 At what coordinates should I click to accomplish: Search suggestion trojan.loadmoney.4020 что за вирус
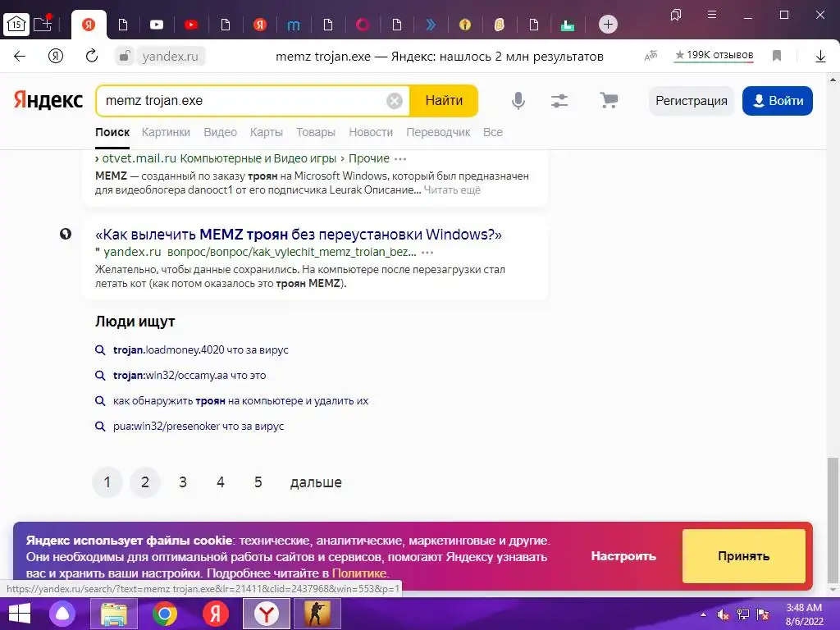[201, 349]
